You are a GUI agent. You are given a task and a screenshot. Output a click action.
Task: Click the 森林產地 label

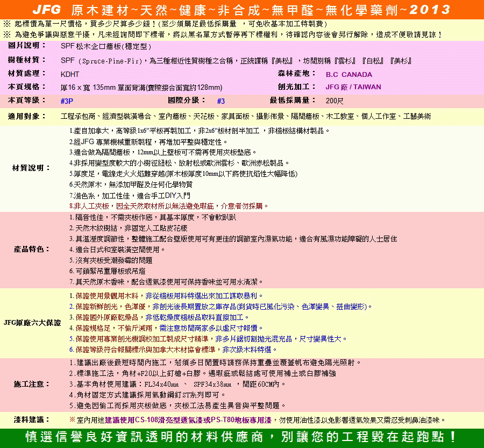[297, 74]
